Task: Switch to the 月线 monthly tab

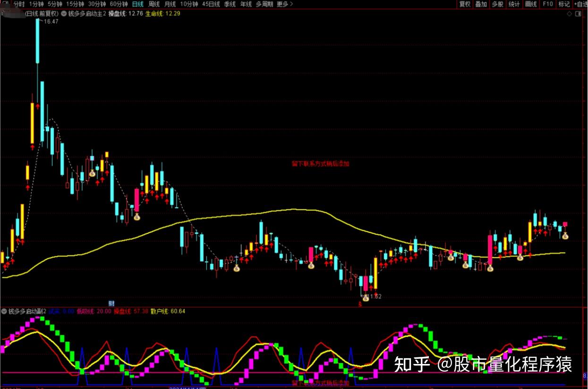Action: [x=170, y=4]
